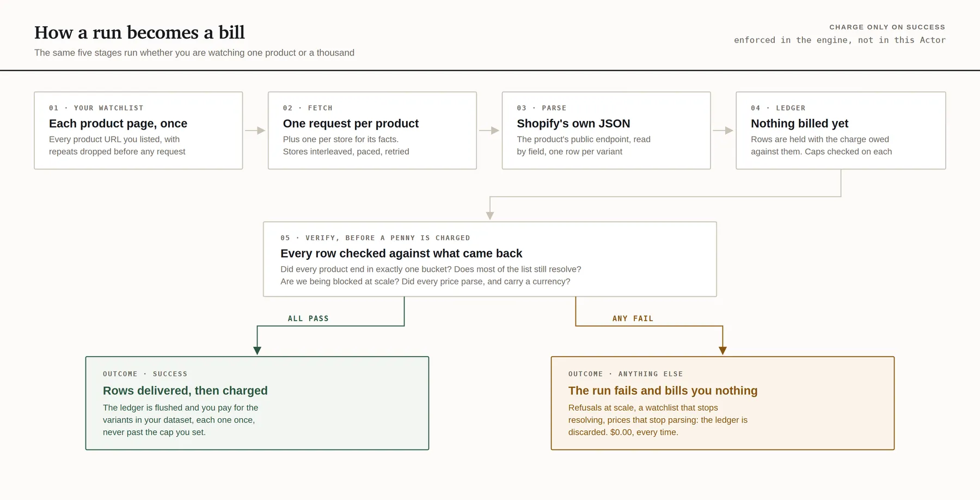980x500 pixels.
Task: Select heading "The run fails and bills you nothing"
Action: pos(663,391)
